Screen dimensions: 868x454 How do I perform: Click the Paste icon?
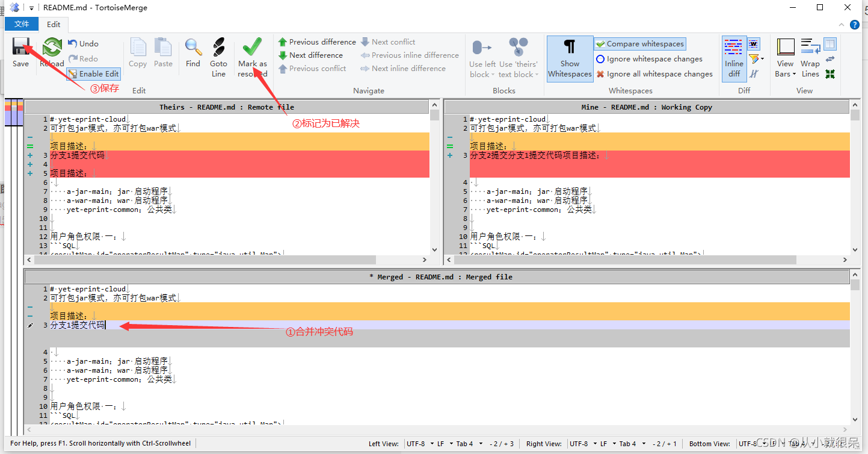coord(163,52)
